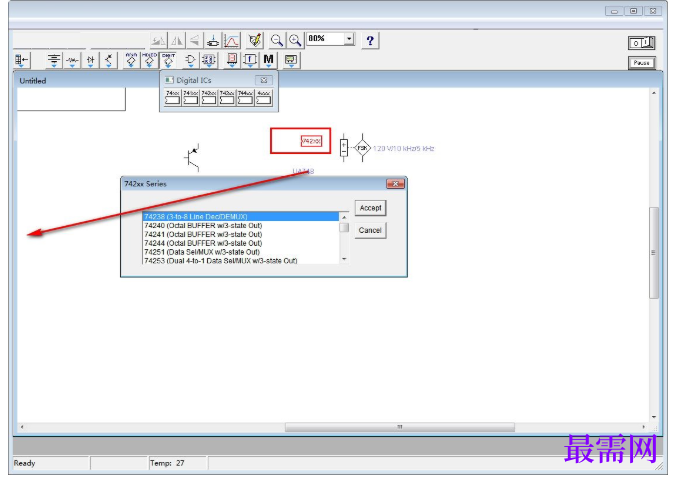Open the Sources parts bin
676x480 pixels.
tap(54, 60)
